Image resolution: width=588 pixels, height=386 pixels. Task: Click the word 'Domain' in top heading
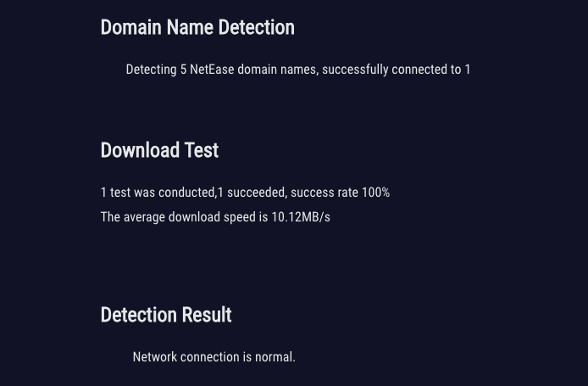[x=130, y=27]
